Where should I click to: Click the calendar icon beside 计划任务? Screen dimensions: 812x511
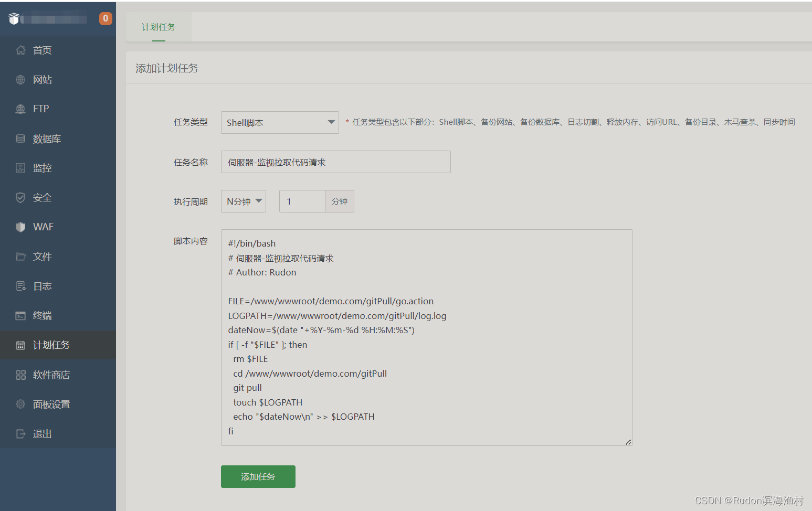[x=20, y=345]
